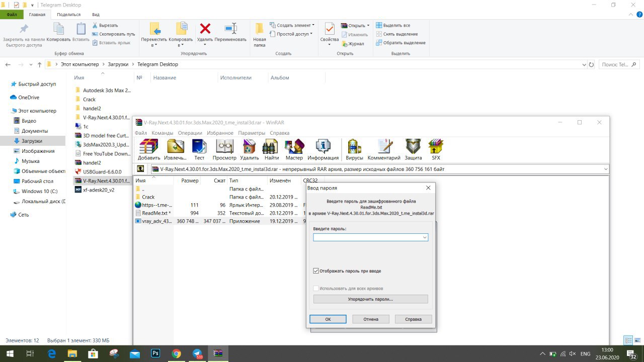The image size is (644, 362).
Task: Open the Найти (Find) tool
Action: click(x=272, y=150)
